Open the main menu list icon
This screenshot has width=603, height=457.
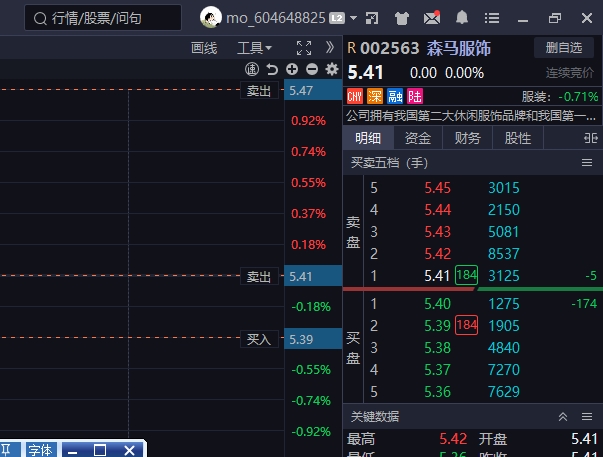[x=492, y=18]
